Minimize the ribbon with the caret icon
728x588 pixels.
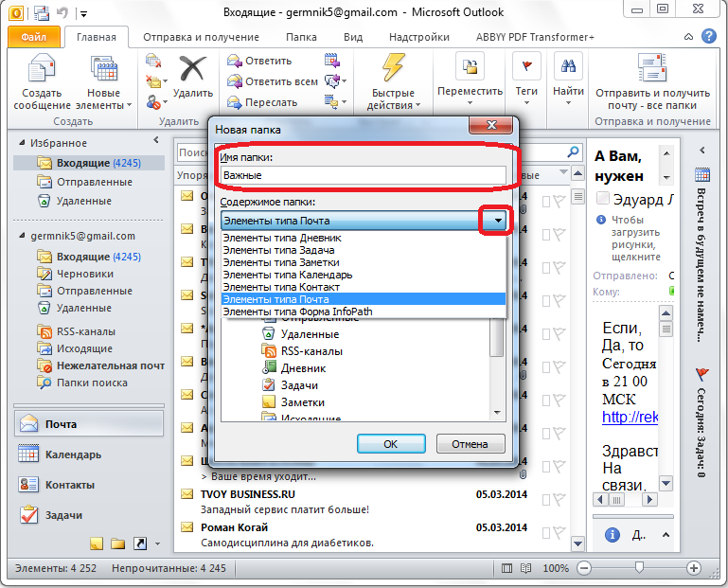[x=689, y=37]
